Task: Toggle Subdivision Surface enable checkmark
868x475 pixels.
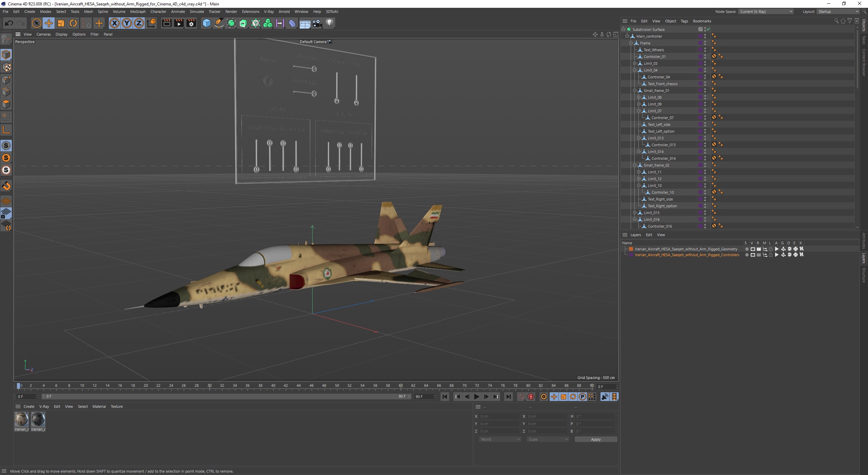Action: tap(708, 30)
